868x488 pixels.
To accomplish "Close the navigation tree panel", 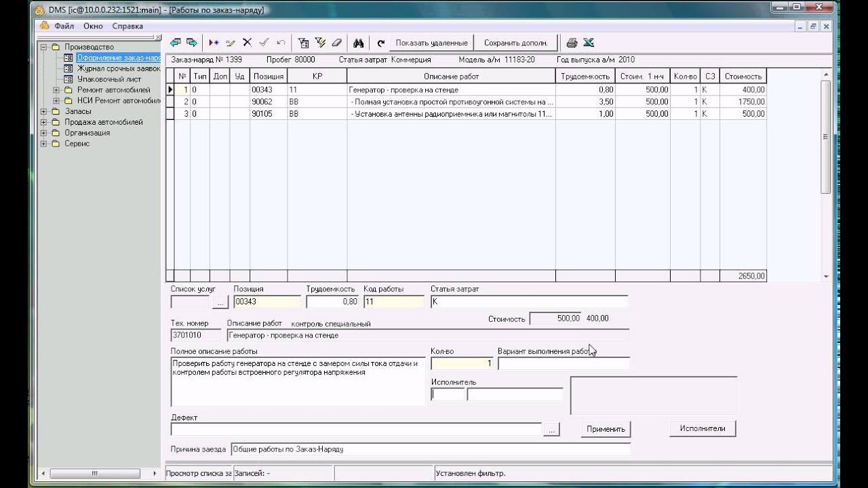I will [158, 37].
